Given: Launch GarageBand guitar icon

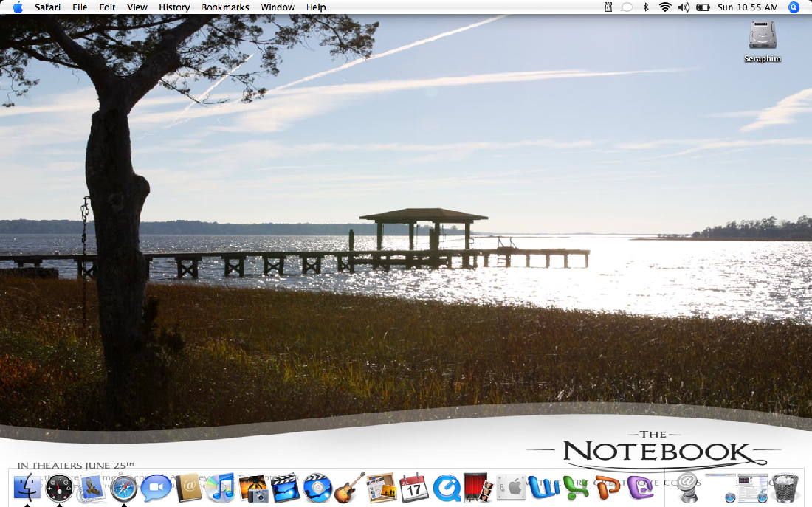Looking at the screenshot, I should pyautogui.click(x=350, y=488).
